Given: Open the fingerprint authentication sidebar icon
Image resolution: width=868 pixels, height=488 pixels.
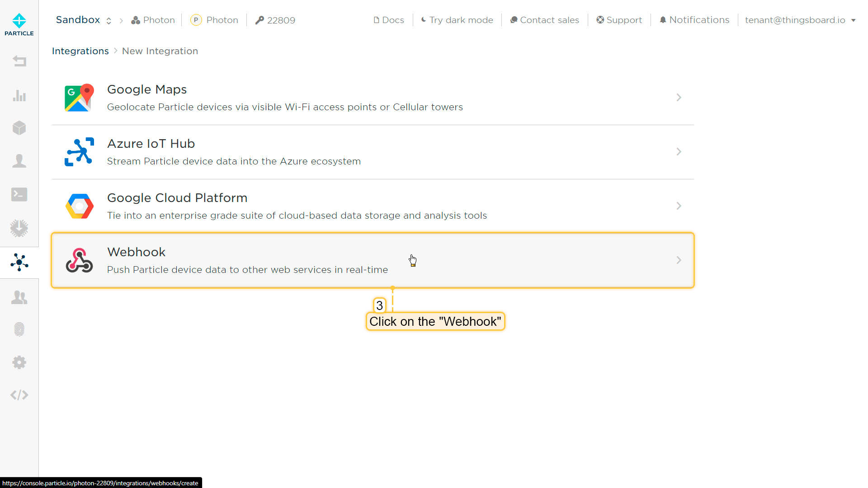Looking at the screenshot, I should (19, 329).
